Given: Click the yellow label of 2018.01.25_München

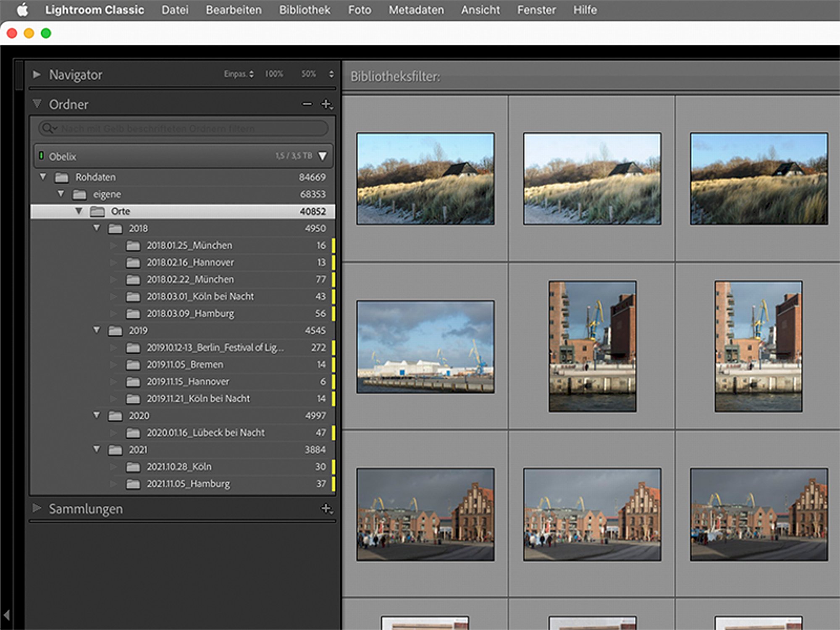Looking at the screenshot, I should [x=333, y=245].
